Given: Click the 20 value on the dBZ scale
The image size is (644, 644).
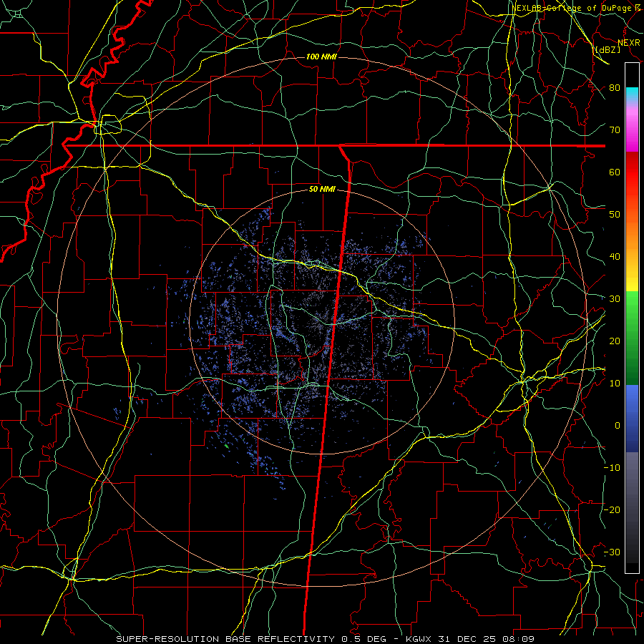Looking at the screenshot, I should 615,341.
